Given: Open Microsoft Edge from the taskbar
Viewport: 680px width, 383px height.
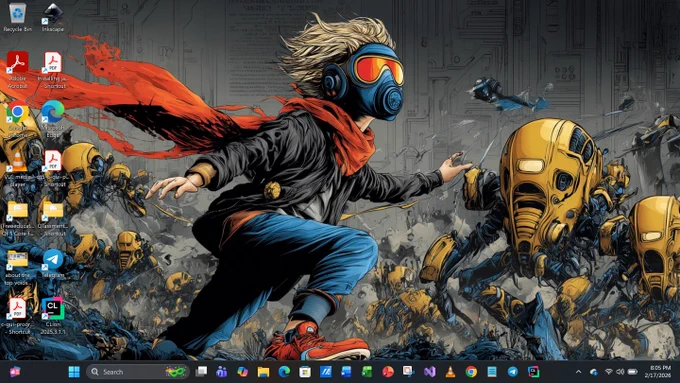Looking at the screenshot, I should click(x=284, y=372).
